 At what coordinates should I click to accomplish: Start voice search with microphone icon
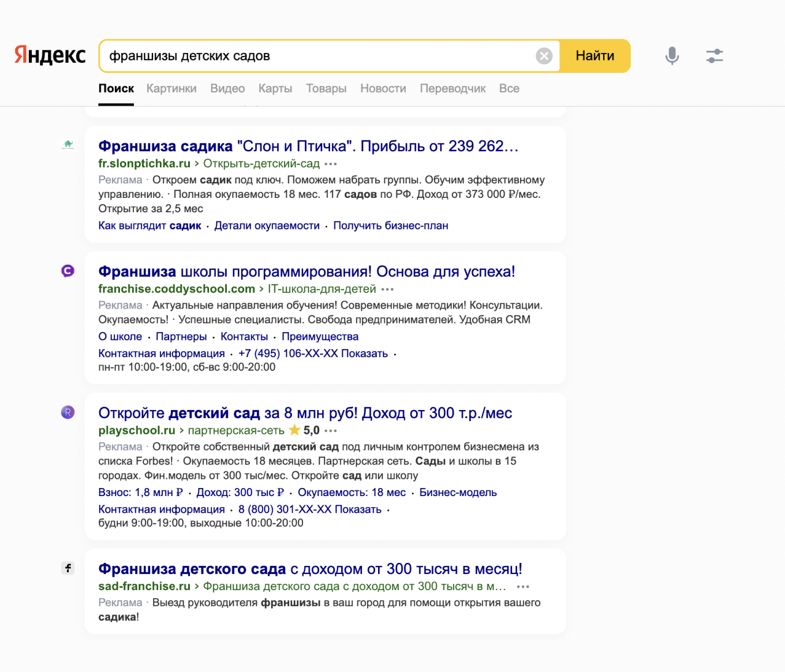click(x=672, y=56)
